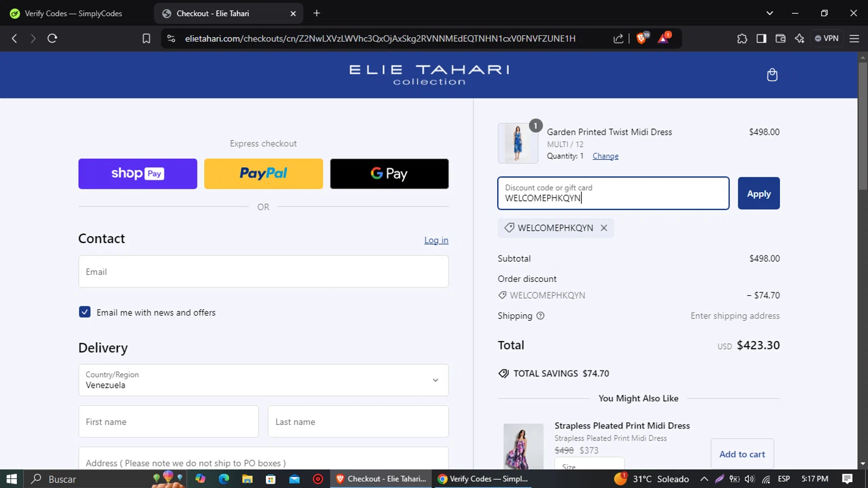
Task: Click the total amount $423.30
Action: click(x=758, y=346)
